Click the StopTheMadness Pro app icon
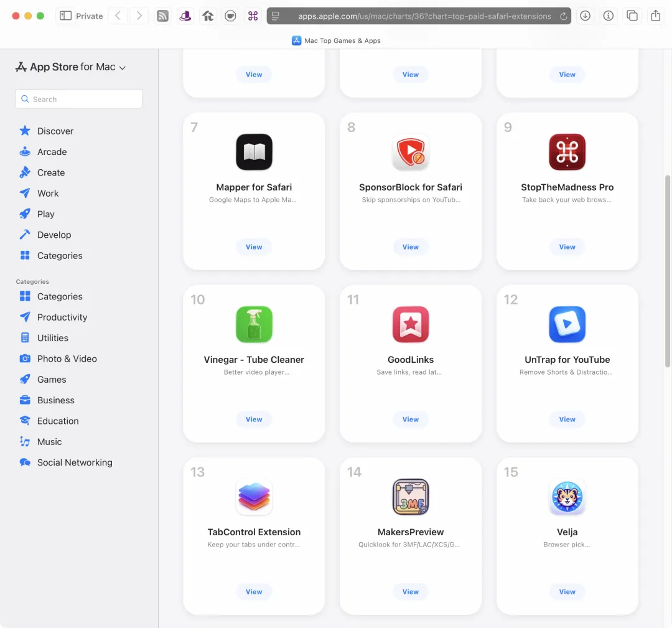Viewport: 672px width, 628px height. tap(567, 152)
